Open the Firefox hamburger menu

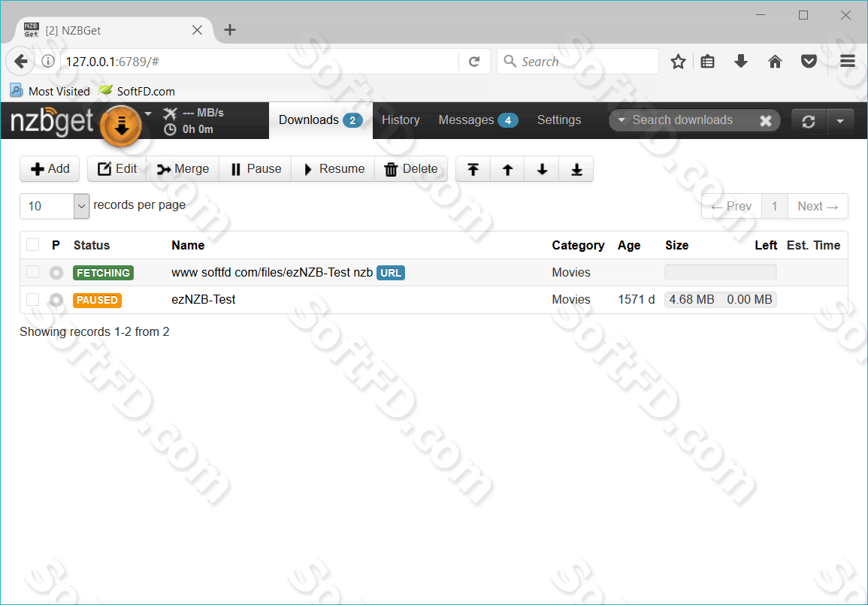pos(848,62)
